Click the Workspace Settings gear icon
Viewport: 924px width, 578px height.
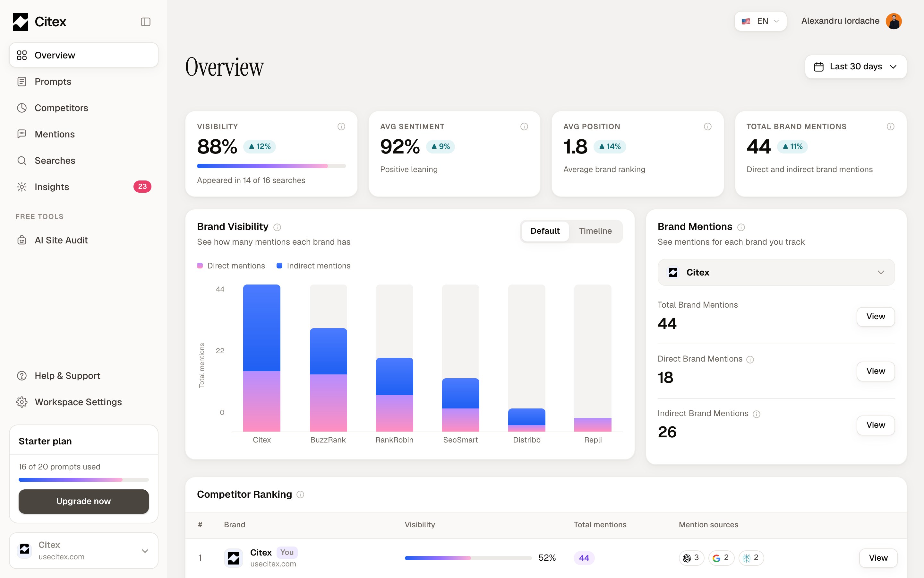(x=22, y=402)
